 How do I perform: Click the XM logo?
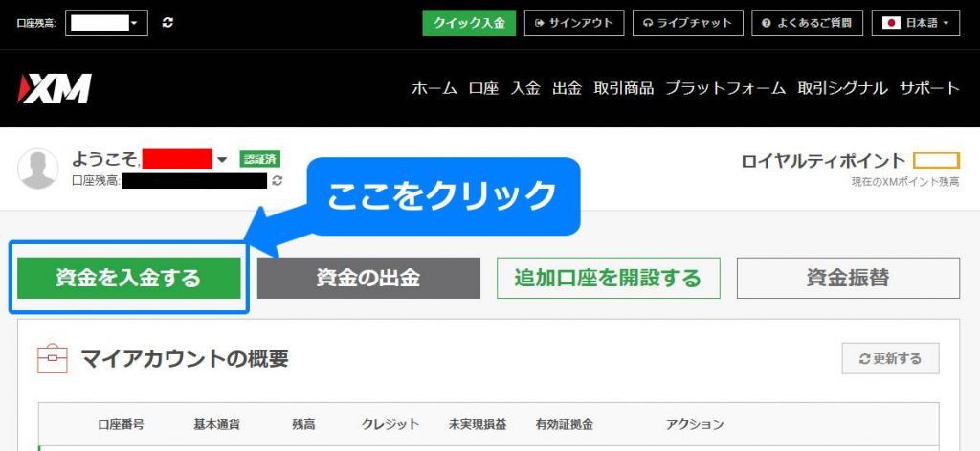[55, 89]
